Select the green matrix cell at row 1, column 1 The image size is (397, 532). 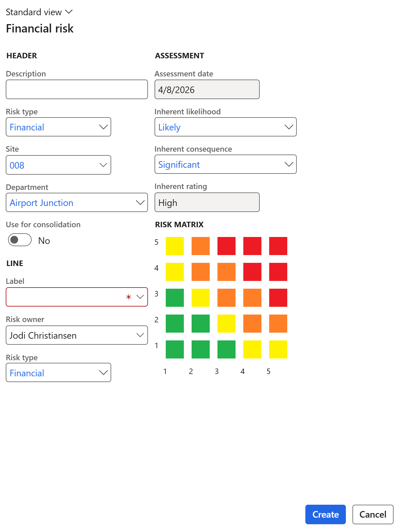pos(175,349)
